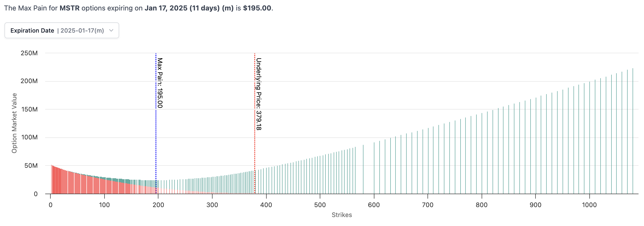Image resolution: width=644 pixels, height=226 pixels.
Task: Click the "Jan 17, 2025 (11 days) (m)" heading text
Action: pyautogui.click(x=189, y=8)
